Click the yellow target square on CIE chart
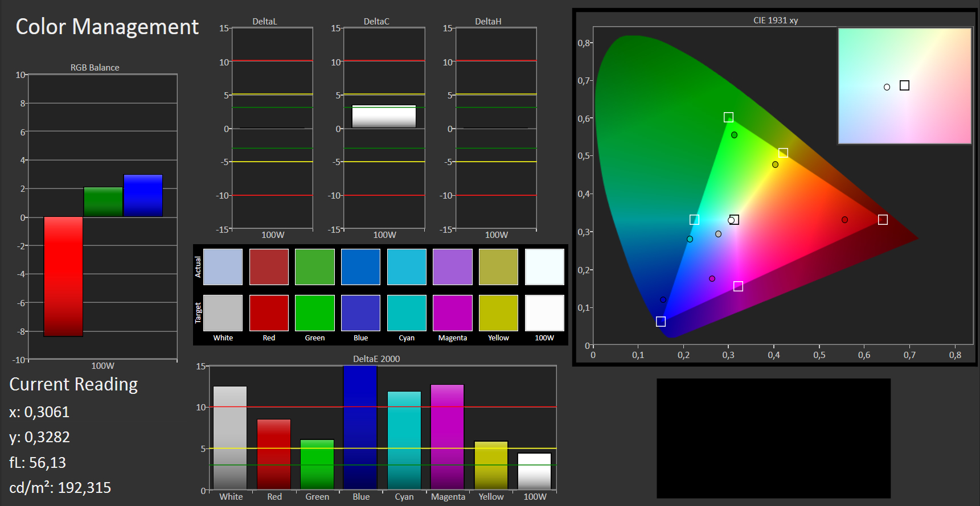This screenshot has width=980, height=506. point(783,153)
